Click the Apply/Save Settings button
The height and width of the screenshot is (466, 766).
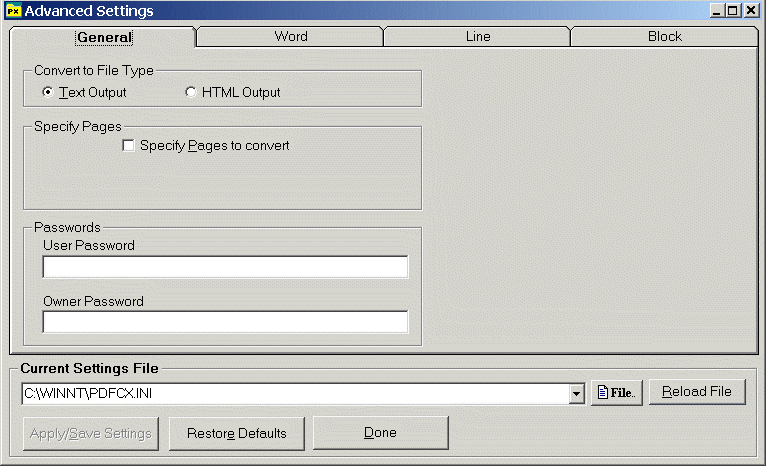(91, 433)
